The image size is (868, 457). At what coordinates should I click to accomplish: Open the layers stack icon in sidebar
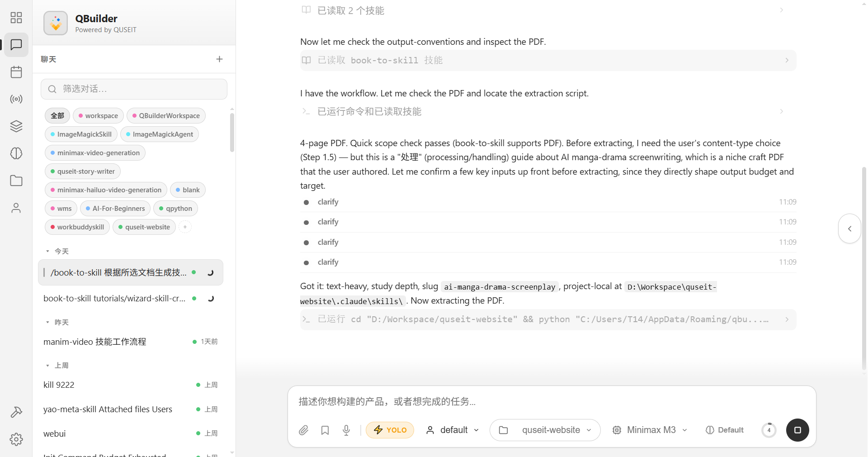[16, 126]
